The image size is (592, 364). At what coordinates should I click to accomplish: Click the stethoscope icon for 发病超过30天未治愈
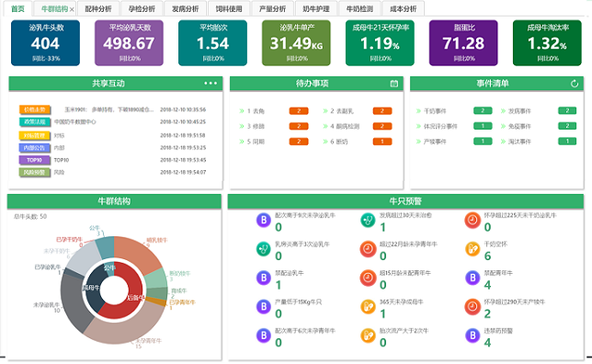pyautogui.click(x=368, y=220)
